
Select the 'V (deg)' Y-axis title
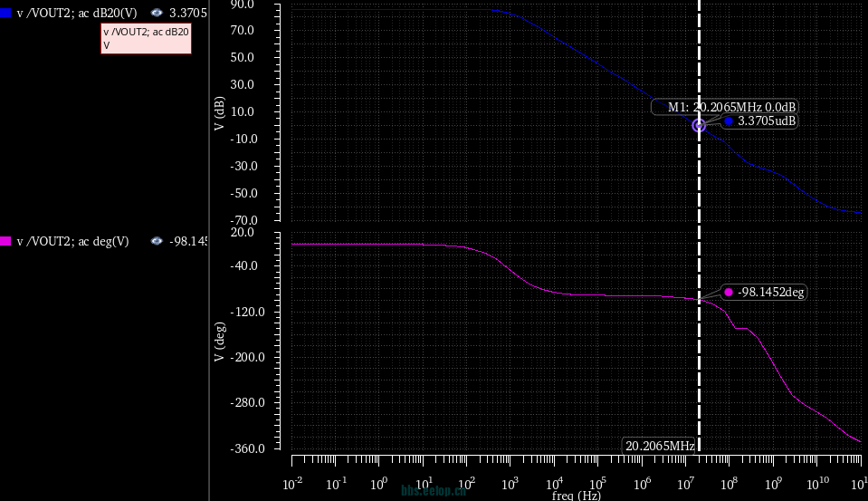pos(220,342)
